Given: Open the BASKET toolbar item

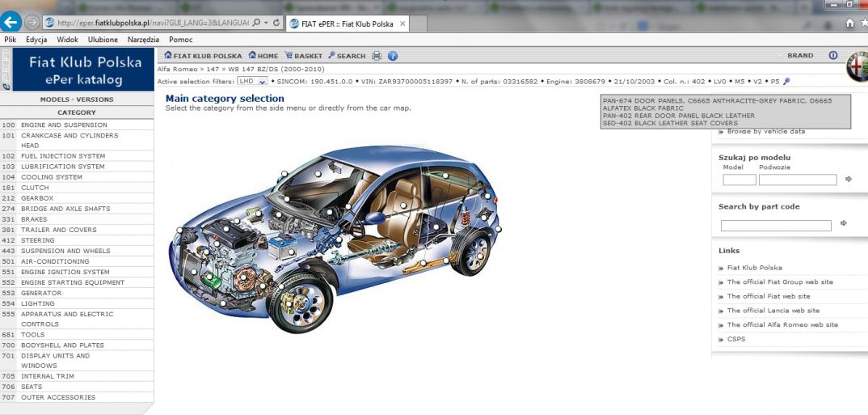Looking at the screenshot, I should pos(303,55).
